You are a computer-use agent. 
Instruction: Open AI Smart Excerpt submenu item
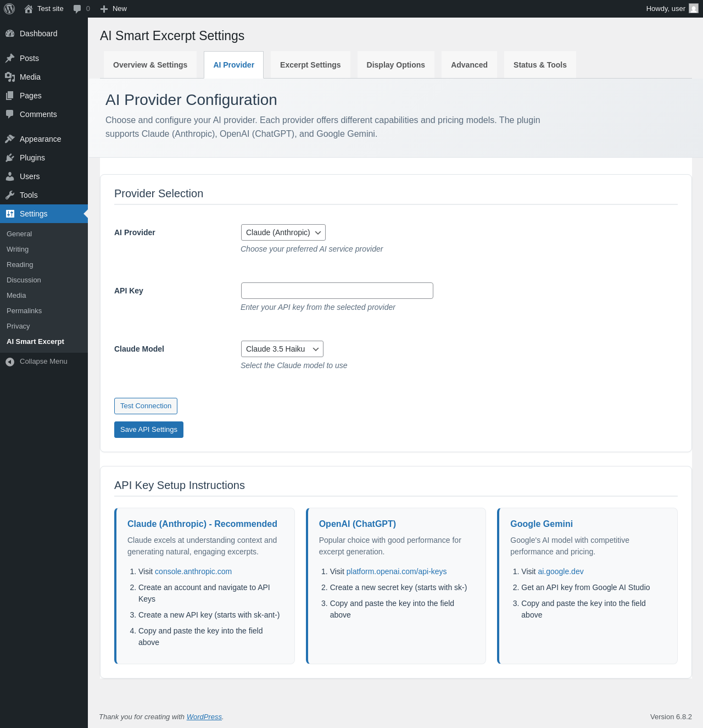44,342
